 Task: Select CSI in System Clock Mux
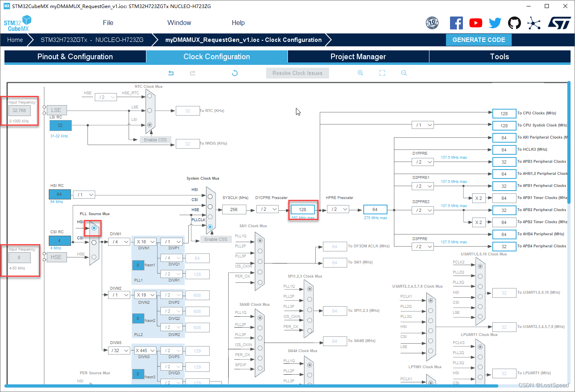(210, 207)
